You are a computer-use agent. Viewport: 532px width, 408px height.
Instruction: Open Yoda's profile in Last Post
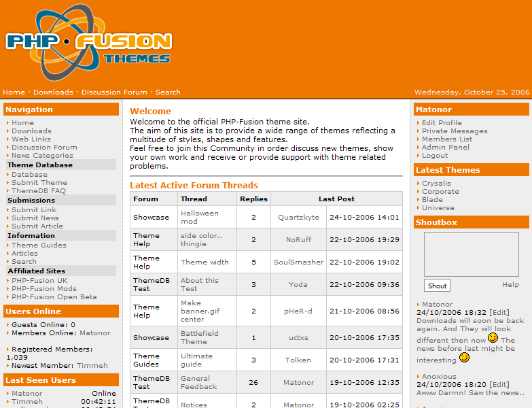click(x=298, y=284)
